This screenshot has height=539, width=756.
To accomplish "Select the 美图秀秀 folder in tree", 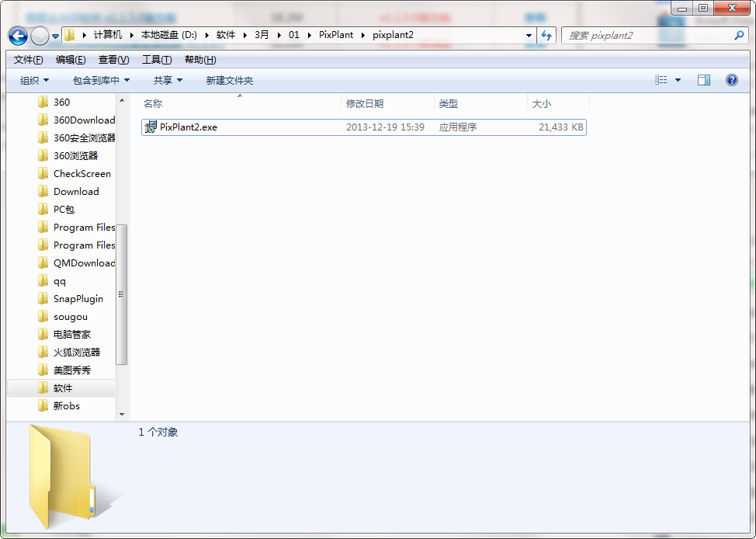I will point(72,370).
